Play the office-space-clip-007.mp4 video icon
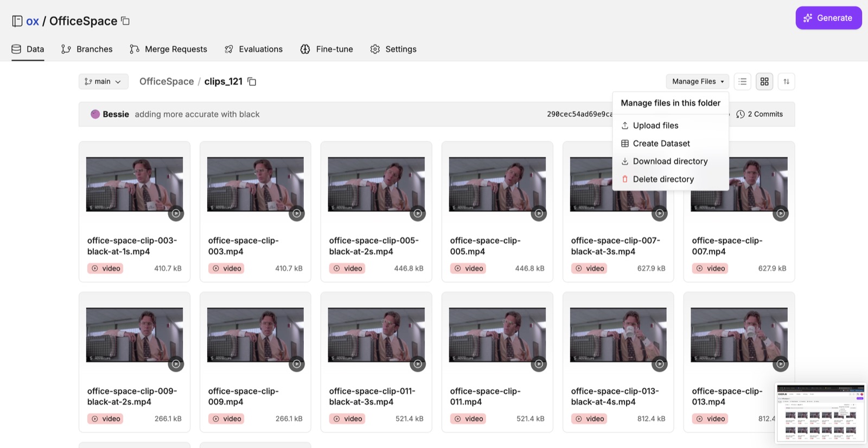 pos(781,213)
